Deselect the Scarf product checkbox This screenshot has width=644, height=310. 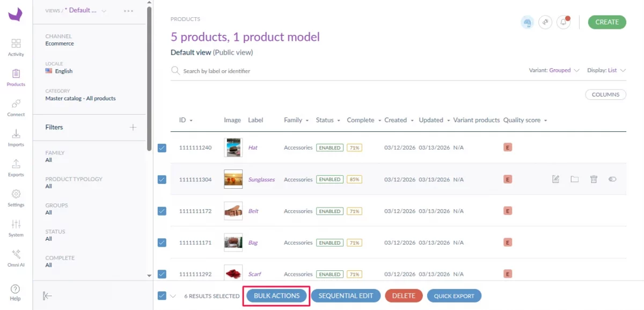pyautogui.click(x=162, y=274)
